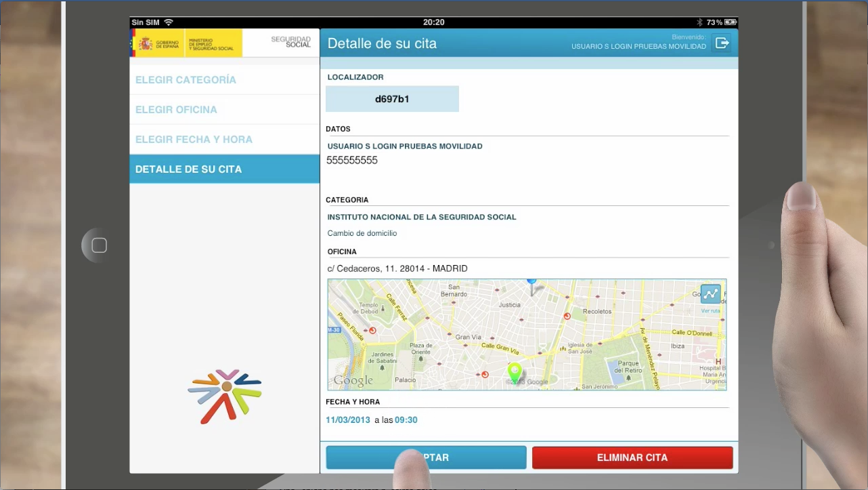Select the DETALLE DE SU CITA step

(224, 169)
